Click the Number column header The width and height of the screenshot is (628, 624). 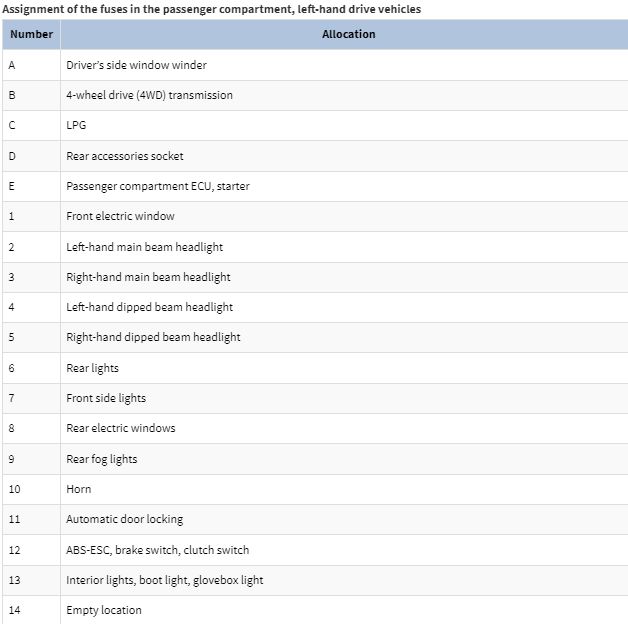click(31, 34)
